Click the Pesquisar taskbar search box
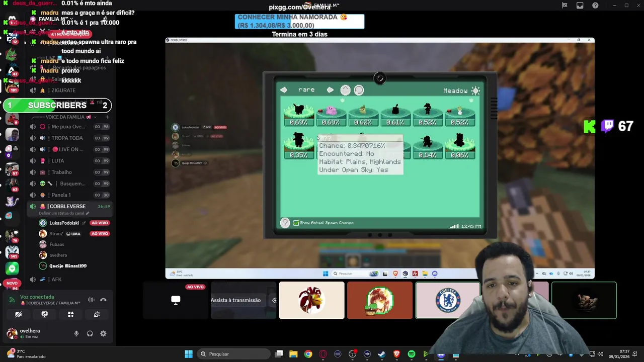The height and width of the screenshot is (362, 644). tap(234, 354)
